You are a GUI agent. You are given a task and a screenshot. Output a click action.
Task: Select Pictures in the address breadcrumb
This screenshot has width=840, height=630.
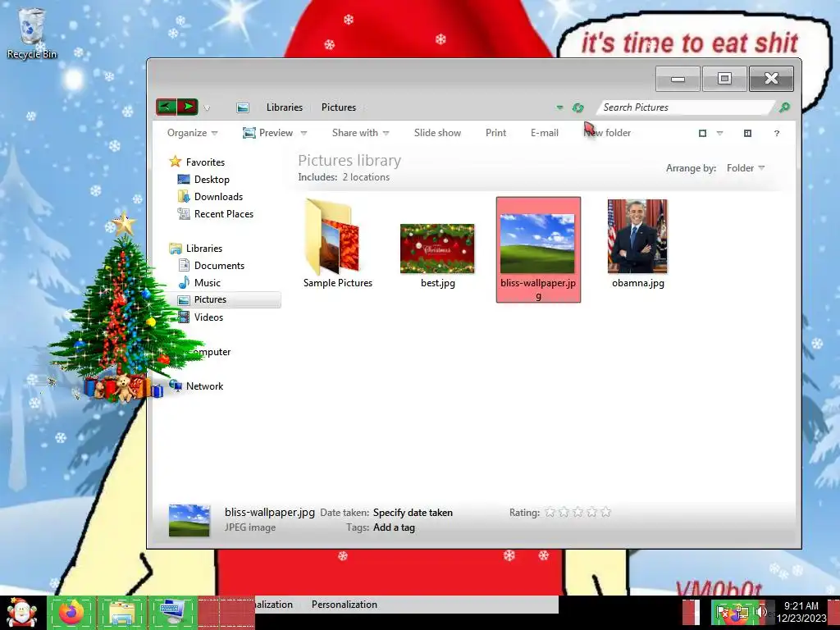[339, 107]
